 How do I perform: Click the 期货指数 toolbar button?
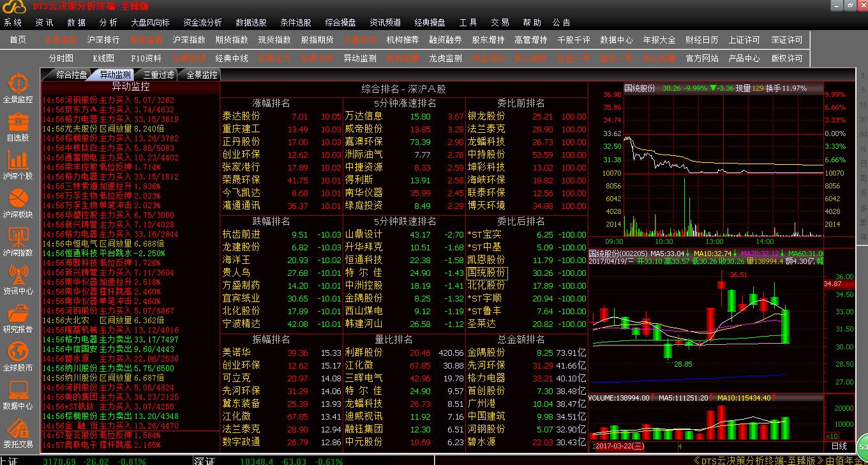(232, 40)
